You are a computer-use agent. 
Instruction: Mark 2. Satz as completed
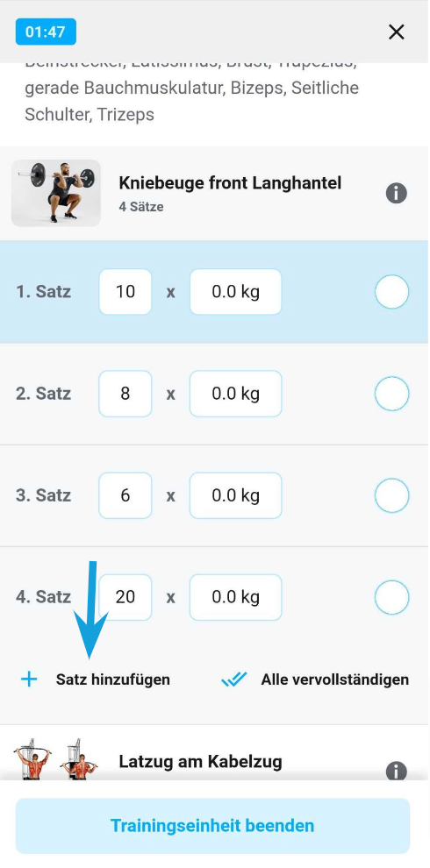pyautogui.click(x=391, y=394)
